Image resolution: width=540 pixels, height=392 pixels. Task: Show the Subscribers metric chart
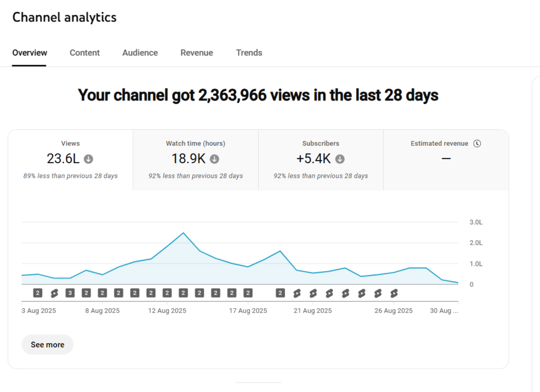tap(321, 160)
